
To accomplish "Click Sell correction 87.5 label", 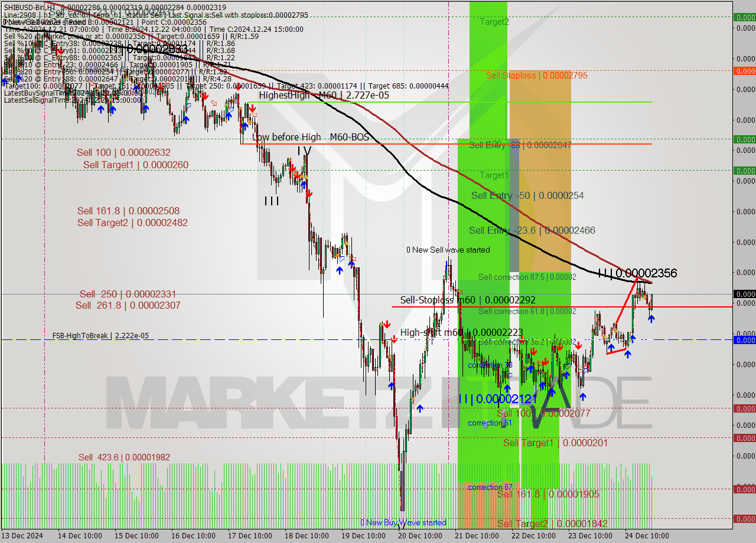I will (527, 277).
